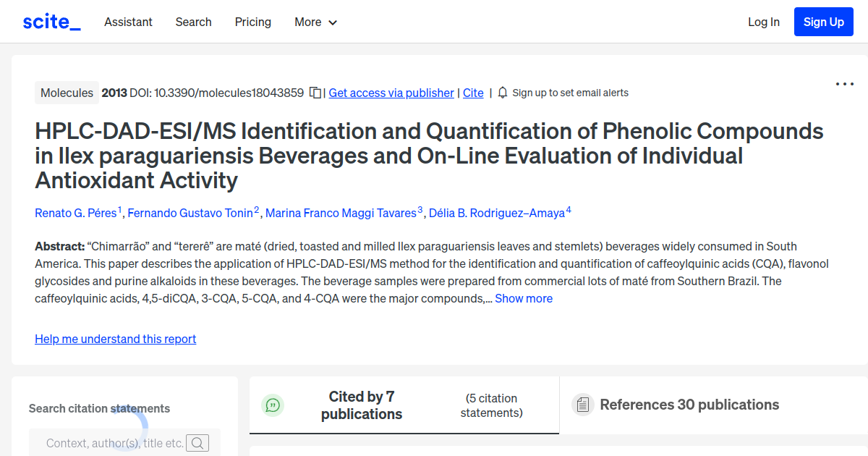The image size is (868, 456).
Task: Open the three-dot overflow menu
Action: [x=844, y=84]
